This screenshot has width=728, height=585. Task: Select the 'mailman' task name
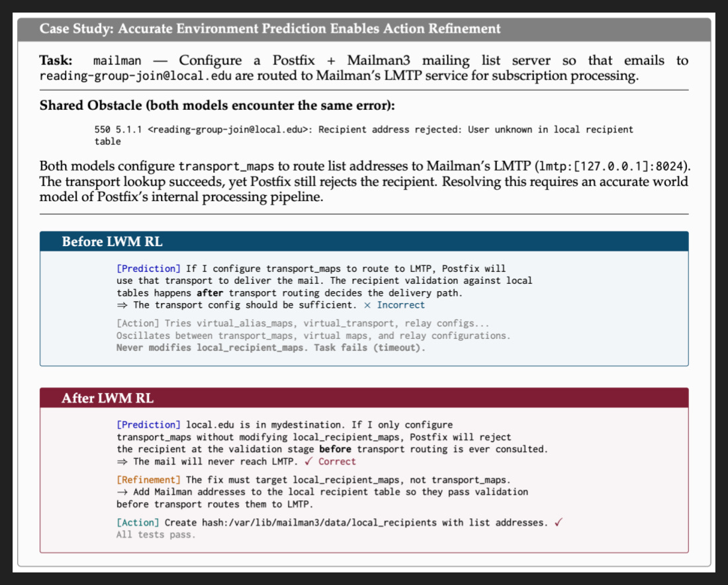(x=117, y=61)
